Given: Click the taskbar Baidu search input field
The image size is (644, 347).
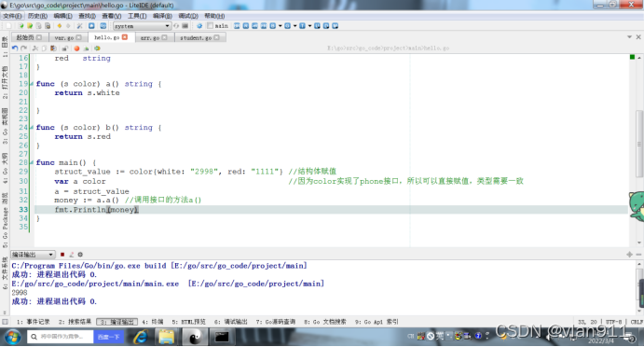Looking at the screenshot, I should coord(61,337).
